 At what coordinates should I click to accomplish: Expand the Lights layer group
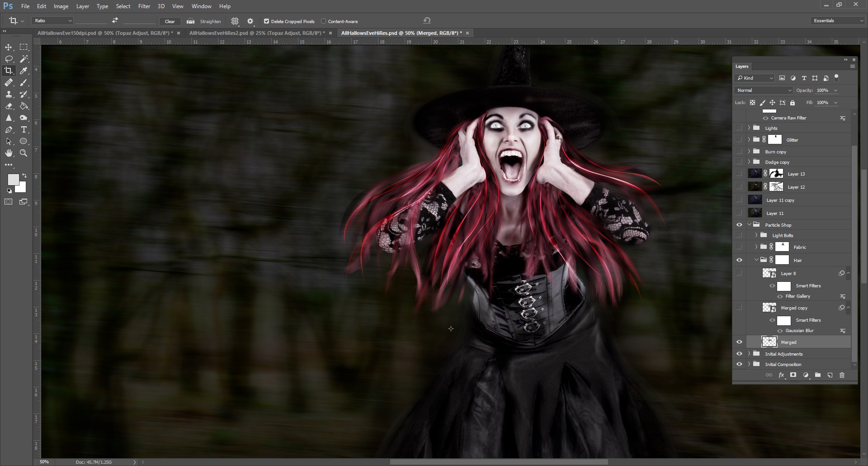(x=749, y=128)
